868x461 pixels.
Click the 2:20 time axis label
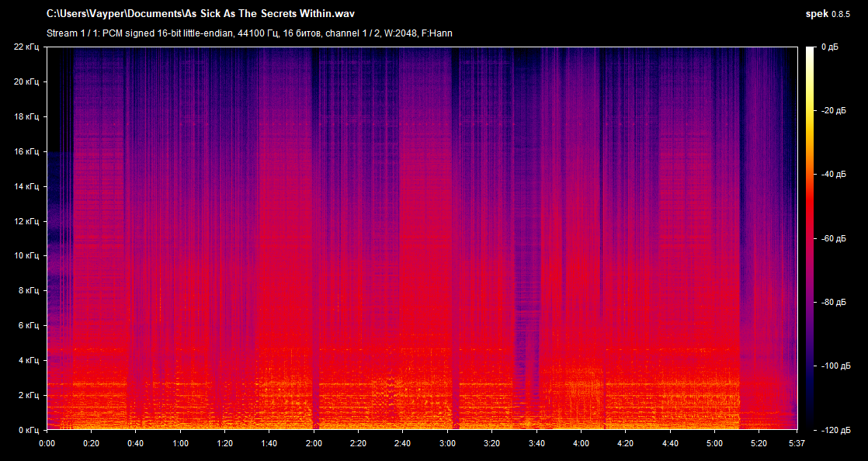point(358,444)
